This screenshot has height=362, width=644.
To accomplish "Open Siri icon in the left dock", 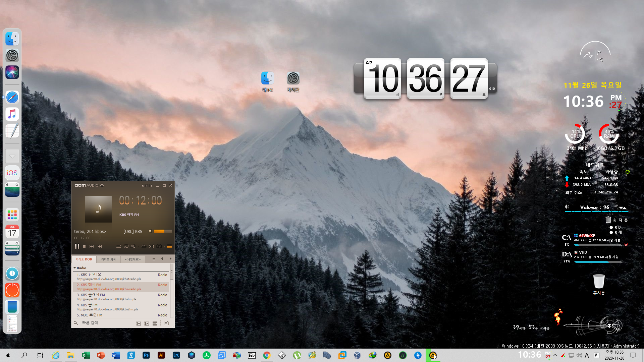I will (12, 72).
